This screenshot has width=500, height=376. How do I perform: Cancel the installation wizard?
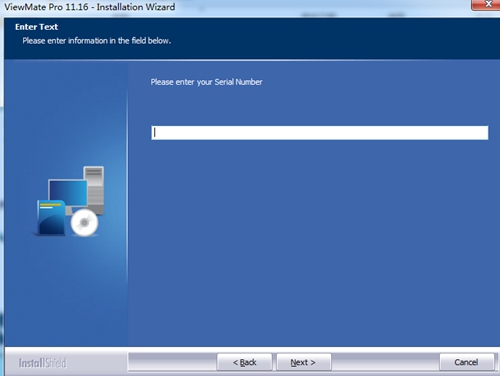coord(467,362)
